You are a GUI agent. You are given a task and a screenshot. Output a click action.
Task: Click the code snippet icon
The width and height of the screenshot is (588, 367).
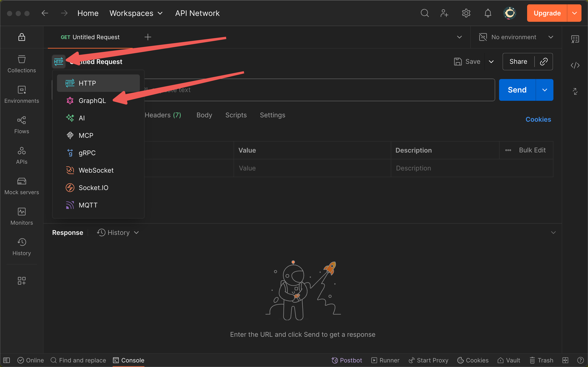tap(575, 65)
